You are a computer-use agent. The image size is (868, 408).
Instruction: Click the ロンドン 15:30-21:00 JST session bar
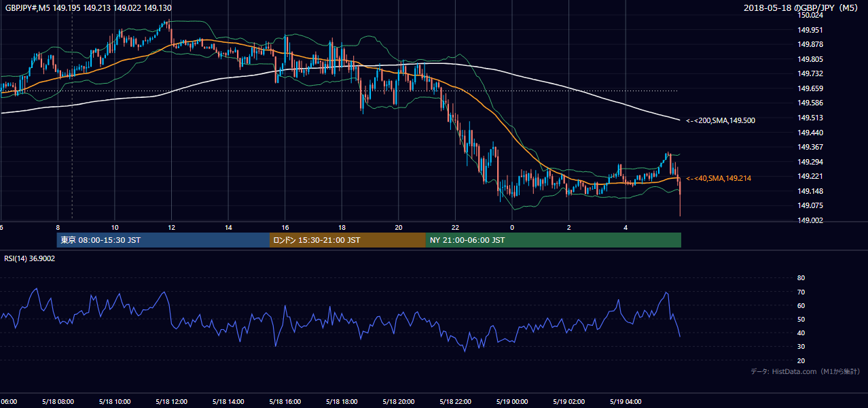[x=348, y=240]
